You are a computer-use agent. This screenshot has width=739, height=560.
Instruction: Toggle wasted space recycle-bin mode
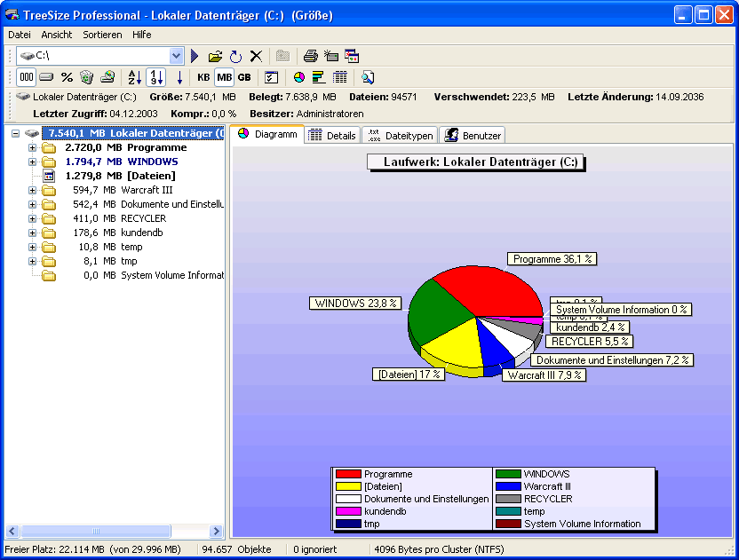point(87,77)
